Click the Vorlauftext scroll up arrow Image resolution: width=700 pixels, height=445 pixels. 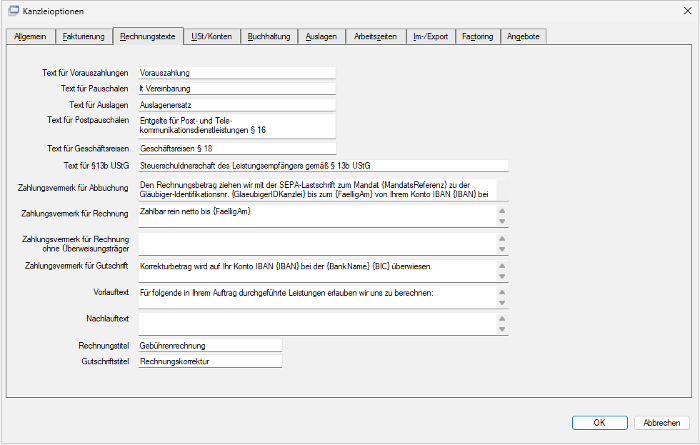point(502,292)
